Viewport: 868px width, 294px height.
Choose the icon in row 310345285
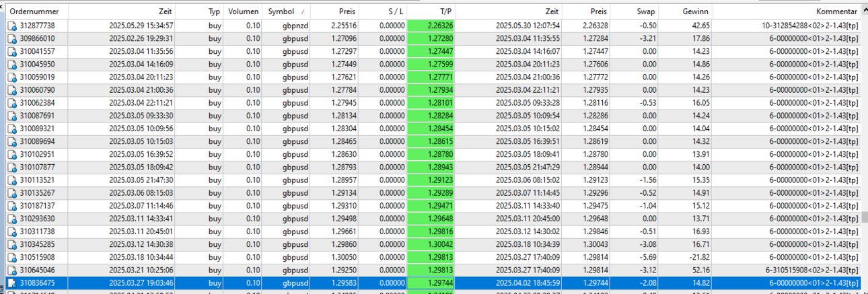[x=12, y=244]
